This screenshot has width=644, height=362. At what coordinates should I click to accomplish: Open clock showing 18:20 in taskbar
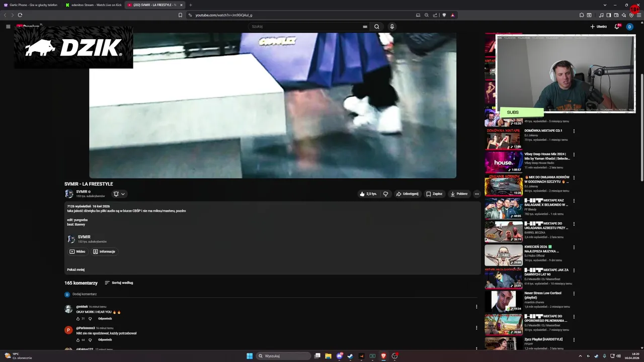pyautogui.click(x=632, y=356)
